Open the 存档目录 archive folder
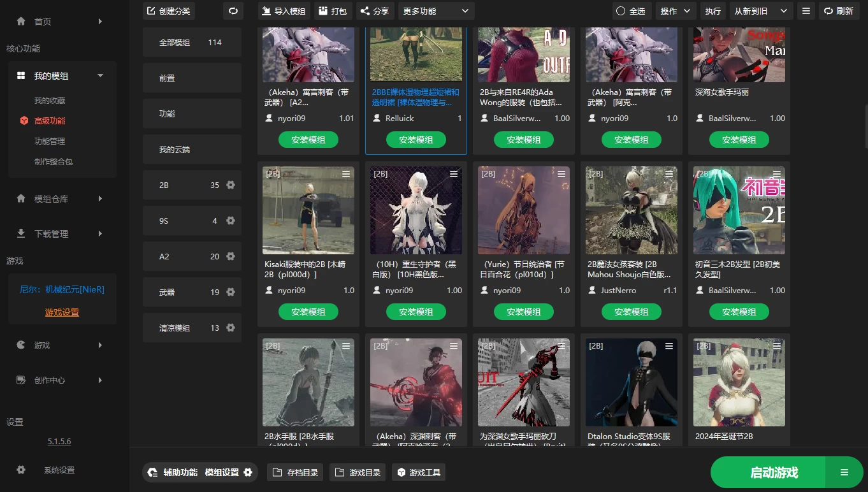This screenshot has width=868, height=492. pyautogui.click(x=294, y=472)
